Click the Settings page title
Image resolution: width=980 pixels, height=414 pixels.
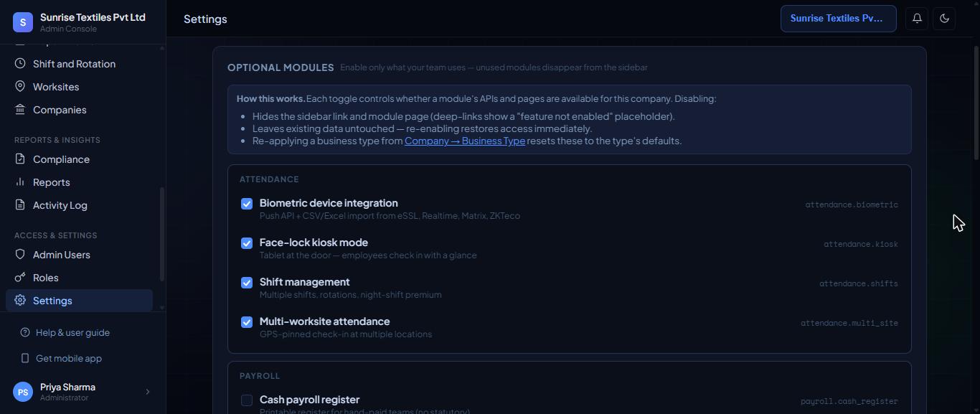[x=205, y=19]
